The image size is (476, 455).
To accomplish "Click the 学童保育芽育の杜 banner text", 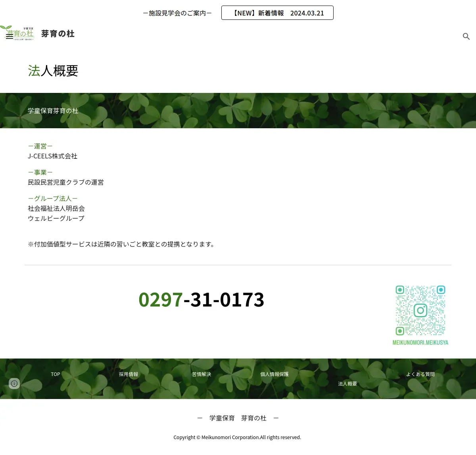I will pos(53,111).
